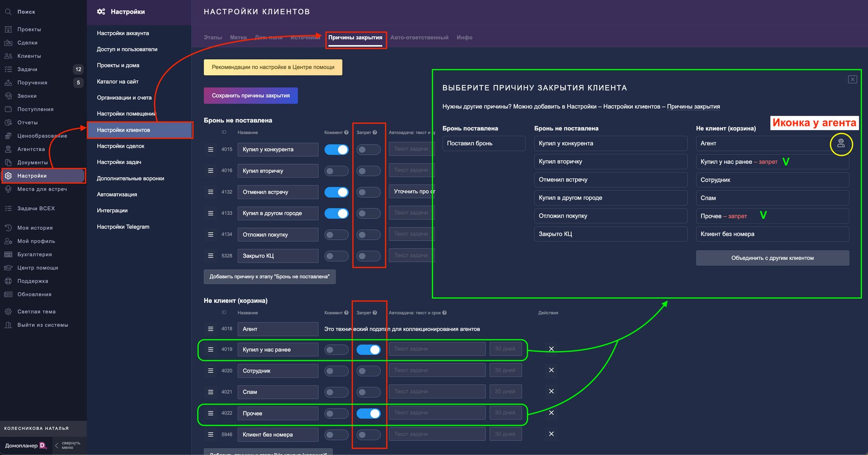Open Настройки сделок in settings menu
Viewport: 868px width, 455px height.
point(121,146)
